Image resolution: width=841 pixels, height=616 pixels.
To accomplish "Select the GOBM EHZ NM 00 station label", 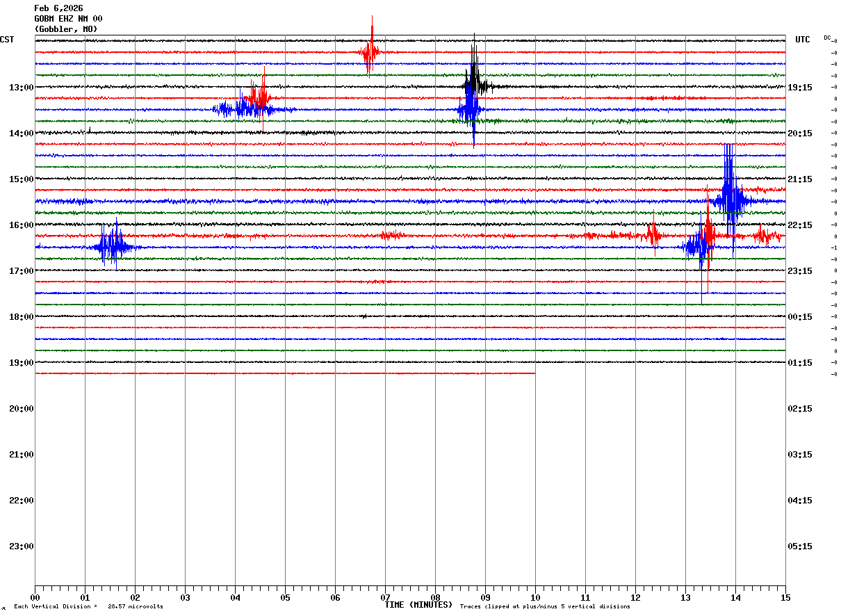I will coord(68,19).
